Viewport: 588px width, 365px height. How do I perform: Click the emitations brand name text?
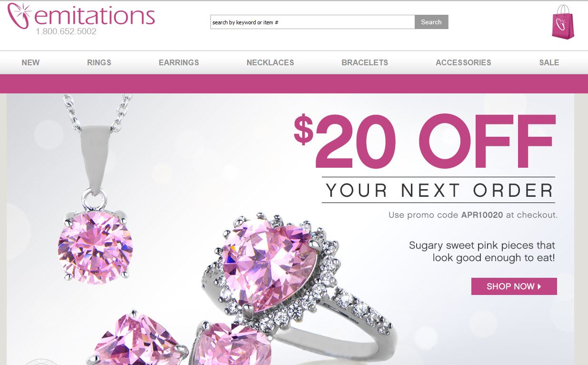tap(94, 15)
